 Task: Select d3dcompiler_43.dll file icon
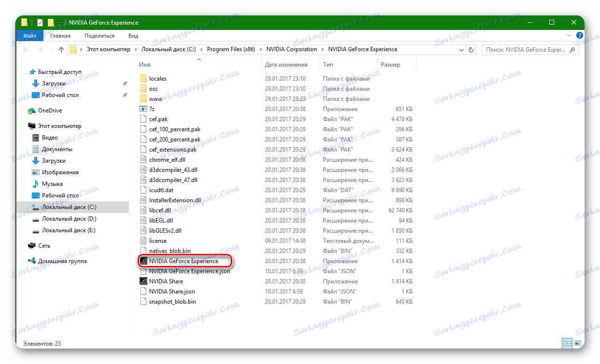pyautogui.click(x=143, y=170)
